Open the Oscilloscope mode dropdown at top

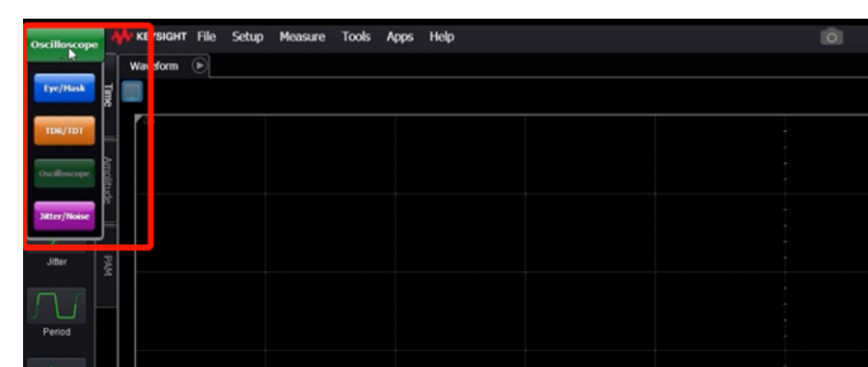(64, 44)
